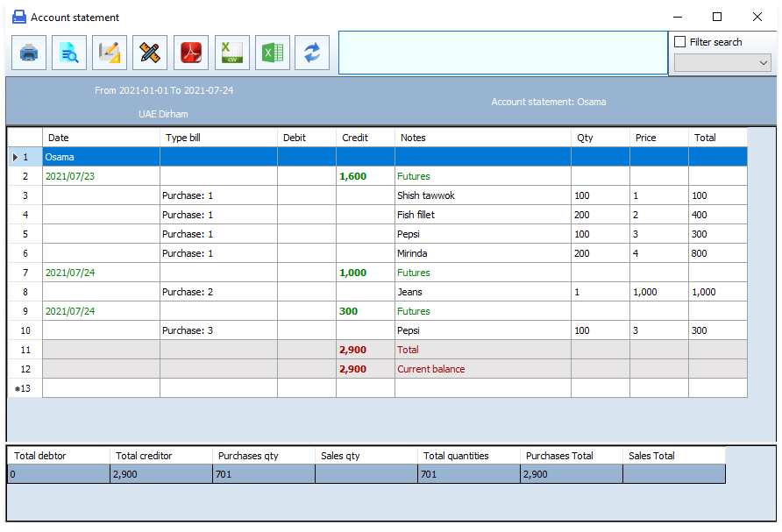This screenshot has height=532, width=782.
Task: Click the search text field in toolbar
Action: tap(502, 53)
